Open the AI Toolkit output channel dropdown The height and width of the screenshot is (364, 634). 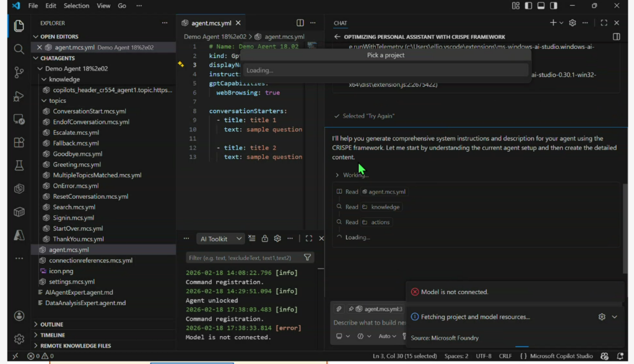pos(220,239)
